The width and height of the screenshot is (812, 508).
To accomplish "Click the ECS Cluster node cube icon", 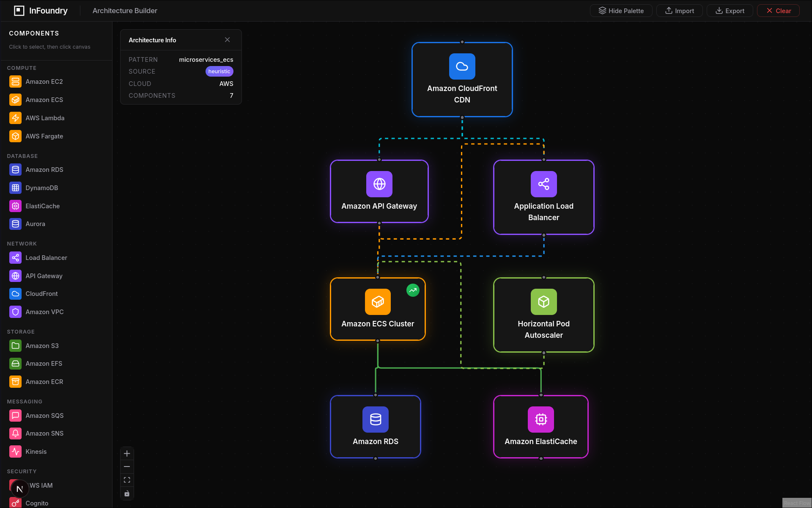I will [378, 302].
